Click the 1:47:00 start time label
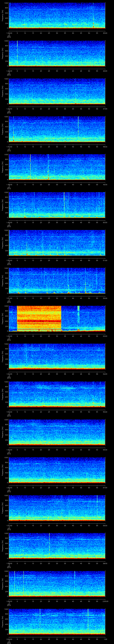Viewport: 114px width, 644px height. coord(9,147)
